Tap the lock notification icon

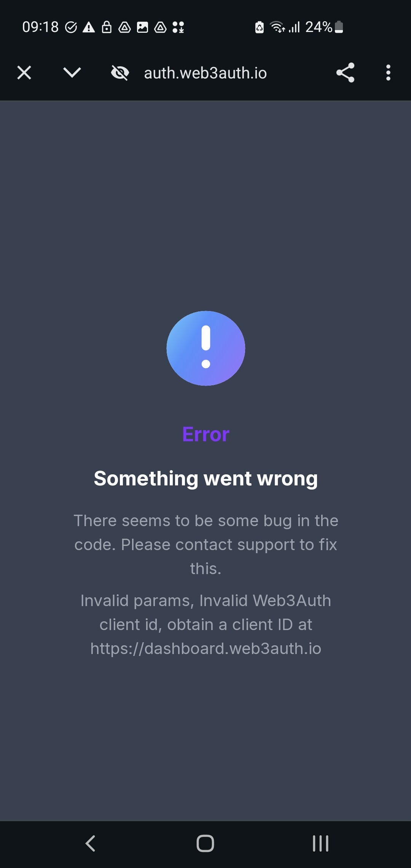pyautogui.click(x=107, y=27)
